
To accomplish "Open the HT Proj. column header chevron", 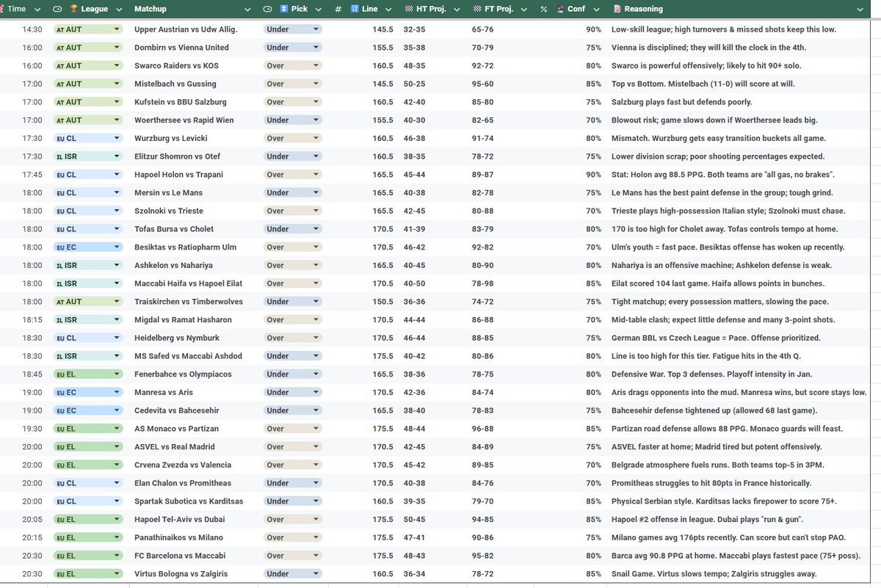I will (457, 9).
